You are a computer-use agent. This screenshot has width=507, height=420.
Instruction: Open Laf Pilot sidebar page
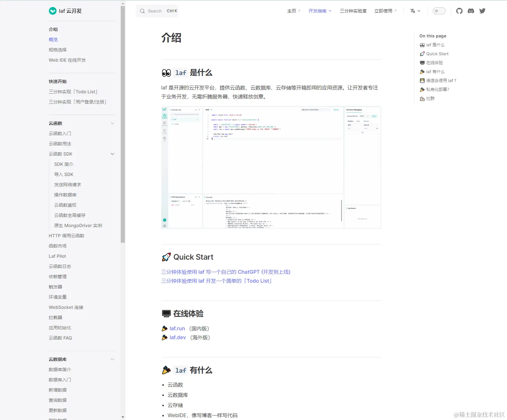tap(58, 256)
